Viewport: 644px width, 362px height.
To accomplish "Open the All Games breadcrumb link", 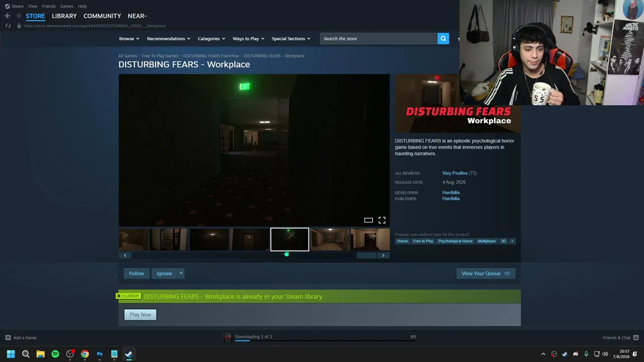I will (x=128, y=56).
